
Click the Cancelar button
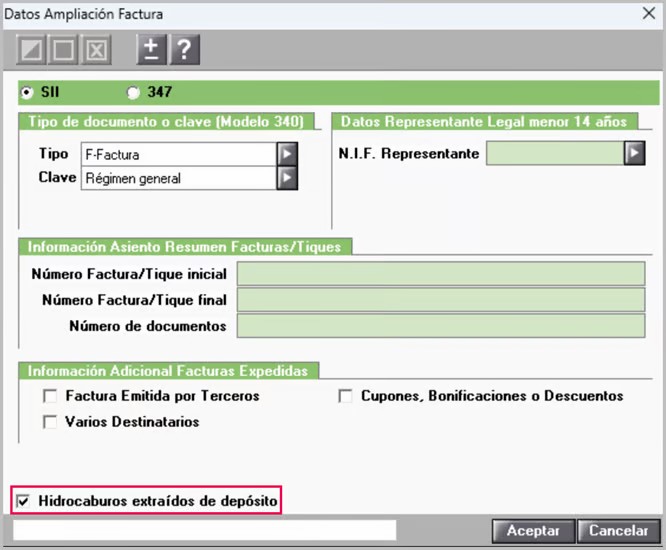tap(618, 531)
